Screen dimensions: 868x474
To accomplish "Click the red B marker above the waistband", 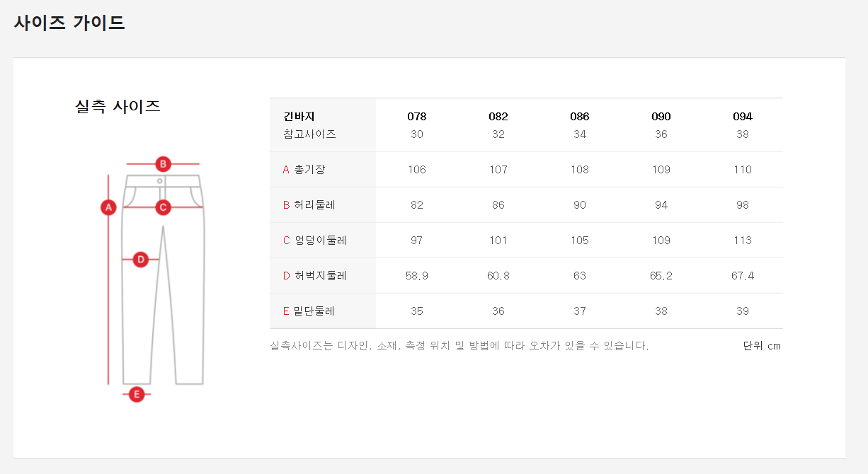I will click(163, 164).
